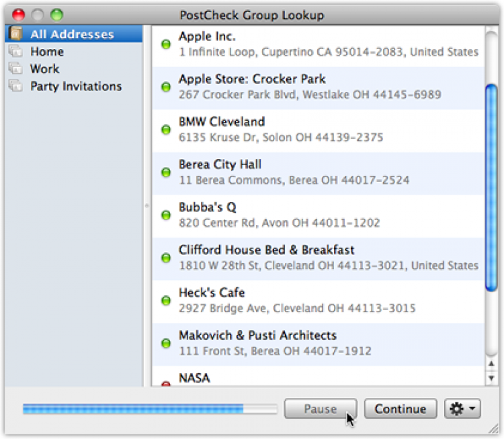Click green status dot for Heck's Cafe
The height and width of the screenshot is (439, 504).
[166, 300]
